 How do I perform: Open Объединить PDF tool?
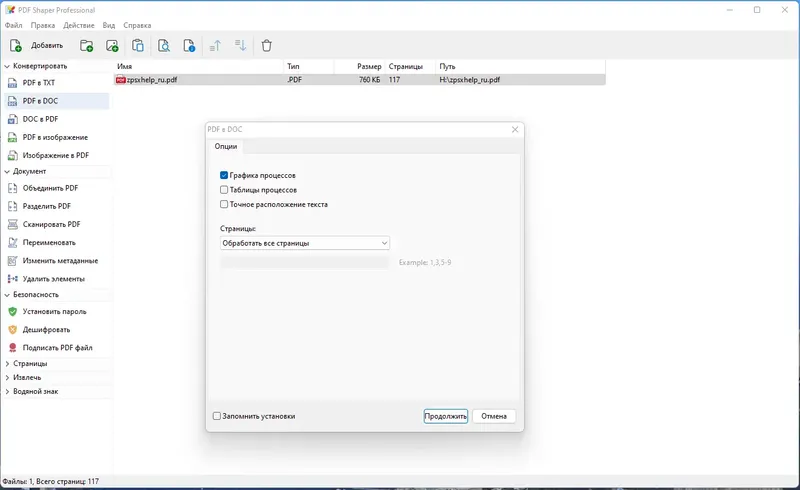[x=56, y=188]
